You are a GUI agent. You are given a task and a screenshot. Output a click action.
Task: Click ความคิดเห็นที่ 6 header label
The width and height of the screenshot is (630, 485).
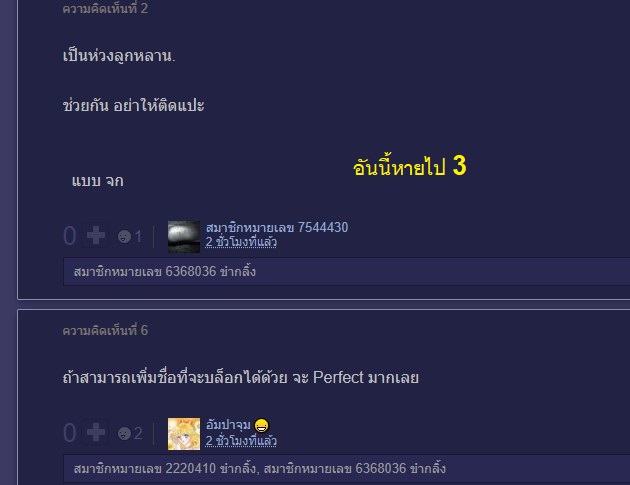(x=105, y=330)
